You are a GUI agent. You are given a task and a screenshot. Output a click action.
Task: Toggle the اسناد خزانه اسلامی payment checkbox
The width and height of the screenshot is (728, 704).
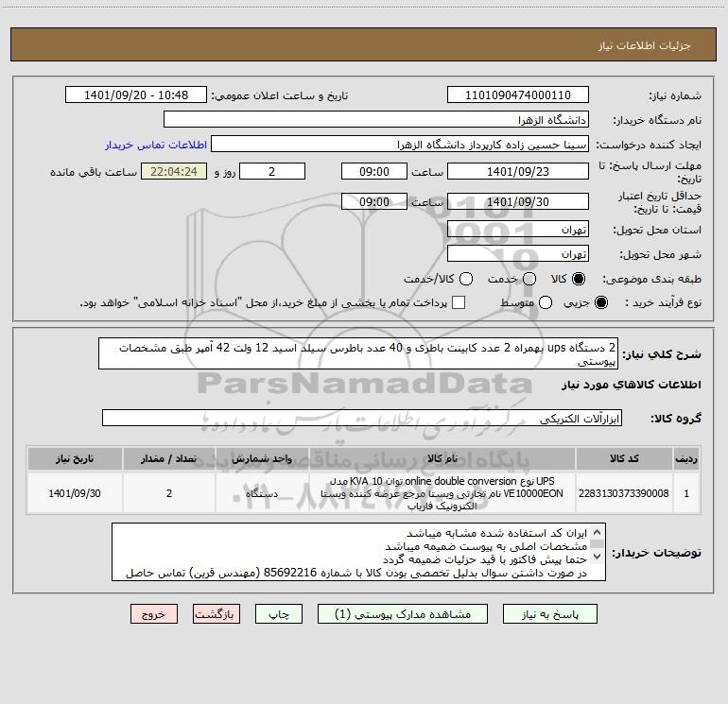[459, 302]
